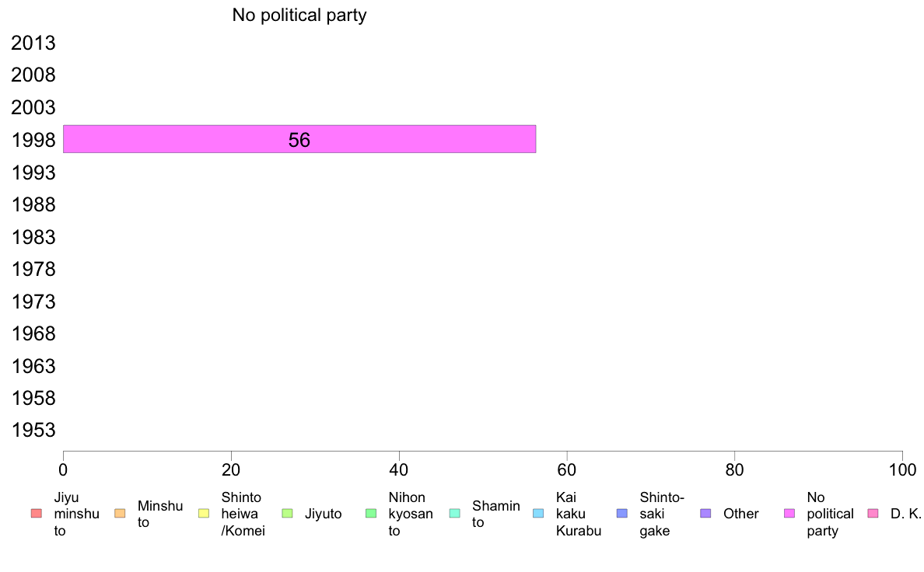The height and width of the screenshot is (572, 924).
Task: Click the Other legend text label
Action: click(x=740, y=514)
